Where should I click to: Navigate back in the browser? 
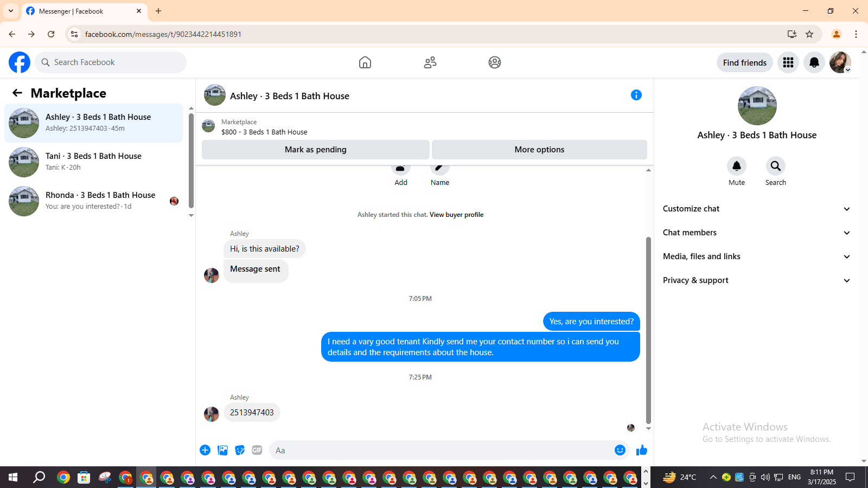pos(12,34)
